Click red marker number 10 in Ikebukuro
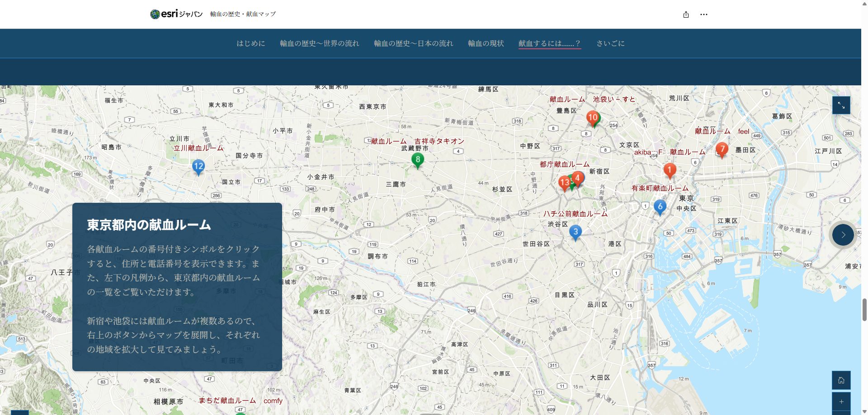This screenshot has width=868, height=415. tap(593, 118)
